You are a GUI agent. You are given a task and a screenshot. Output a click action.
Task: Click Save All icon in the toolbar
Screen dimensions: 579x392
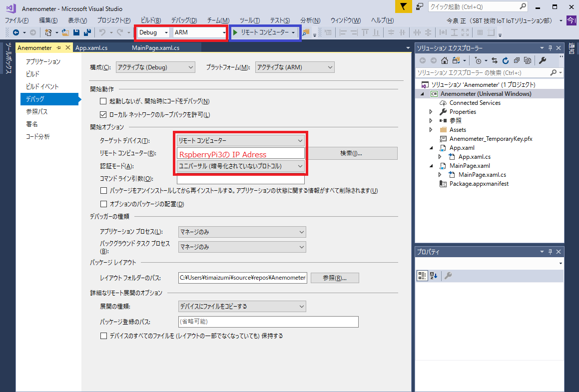tap(87, 32)
